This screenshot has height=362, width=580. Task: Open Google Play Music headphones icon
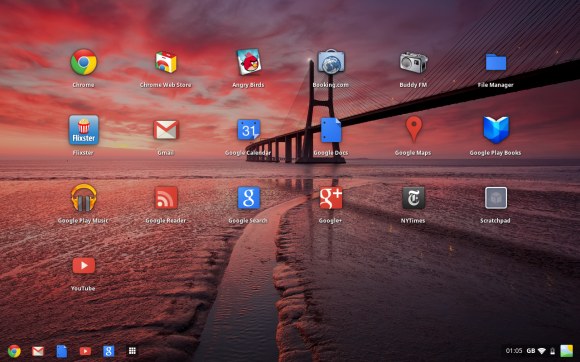pyautogui.click(x=84, y=198)
